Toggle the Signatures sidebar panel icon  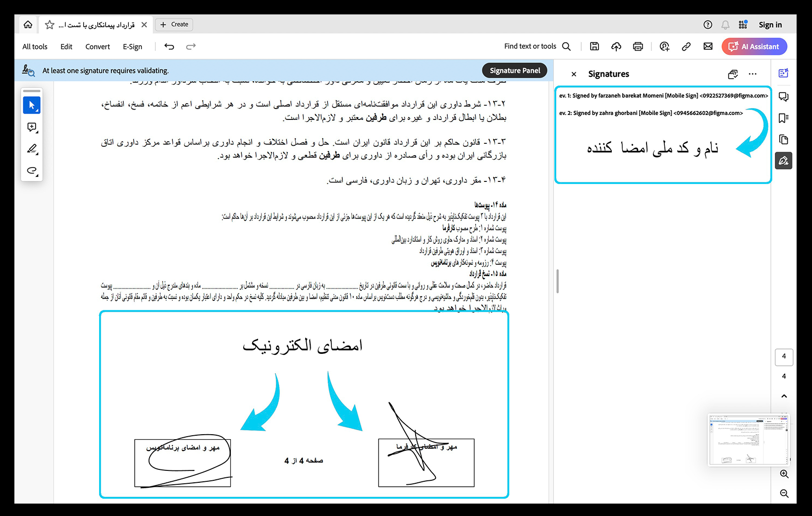[x=783, y=161]
